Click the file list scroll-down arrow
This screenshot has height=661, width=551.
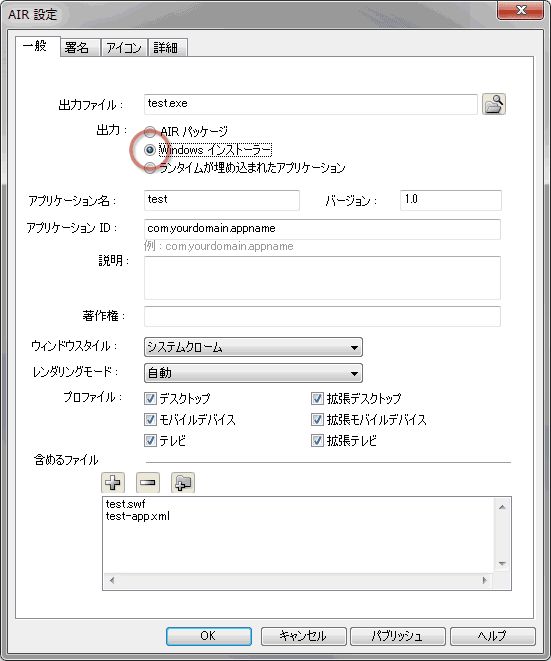tap(502, 564)
